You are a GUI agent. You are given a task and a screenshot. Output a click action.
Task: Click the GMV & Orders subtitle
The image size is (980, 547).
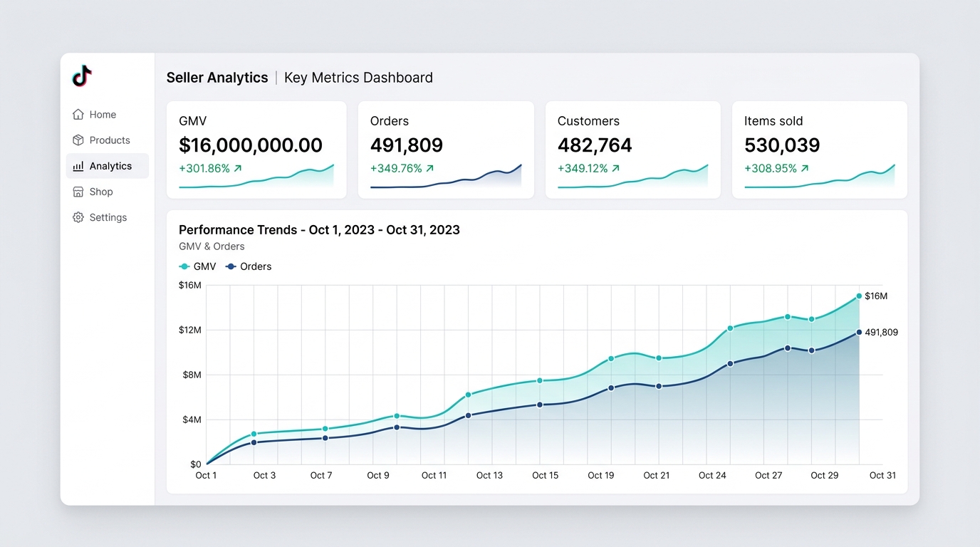point(212,246)
